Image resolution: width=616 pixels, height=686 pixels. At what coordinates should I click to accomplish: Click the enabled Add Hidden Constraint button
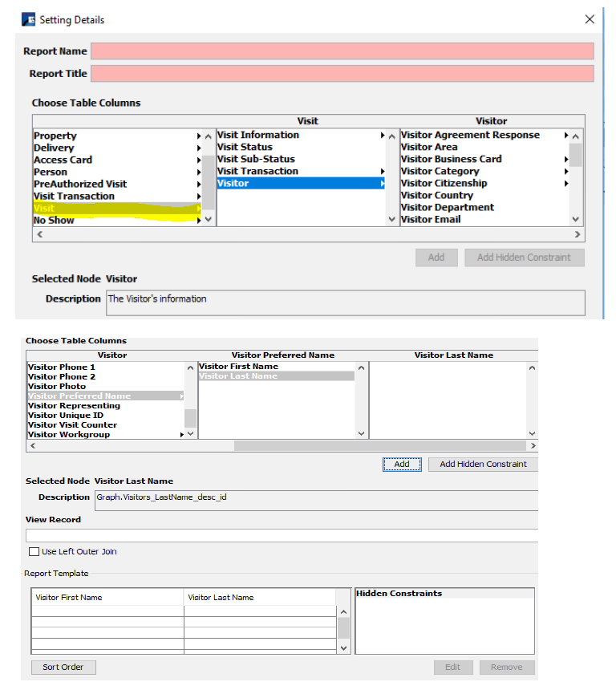tap(483, 465)
